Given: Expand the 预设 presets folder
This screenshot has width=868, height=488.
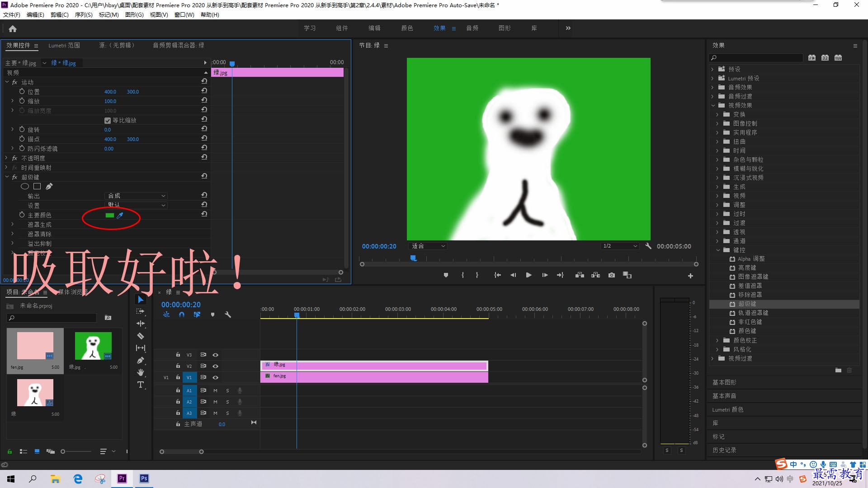Looking at the screenshot, I should (x=712, y=69).
